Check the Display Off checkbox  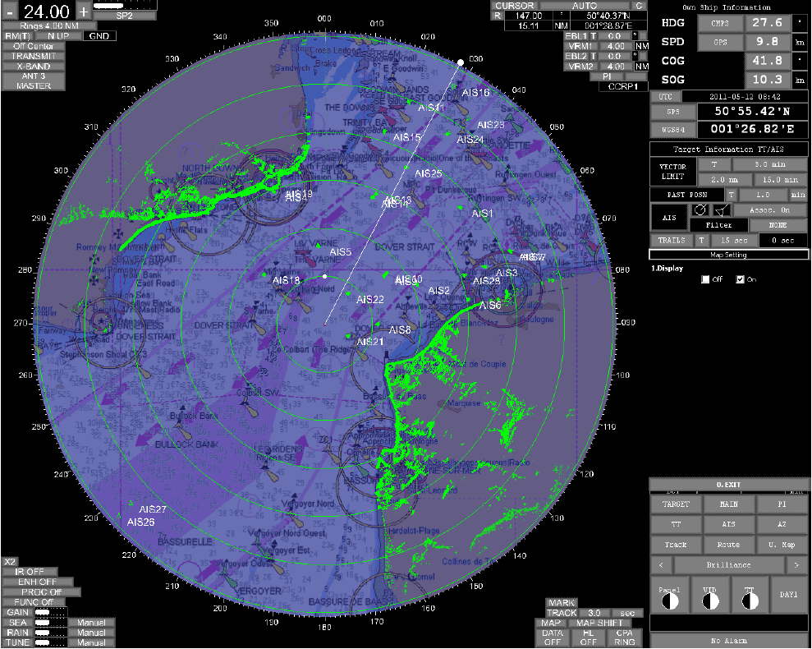pyautogui.click(x=705, y=279)
